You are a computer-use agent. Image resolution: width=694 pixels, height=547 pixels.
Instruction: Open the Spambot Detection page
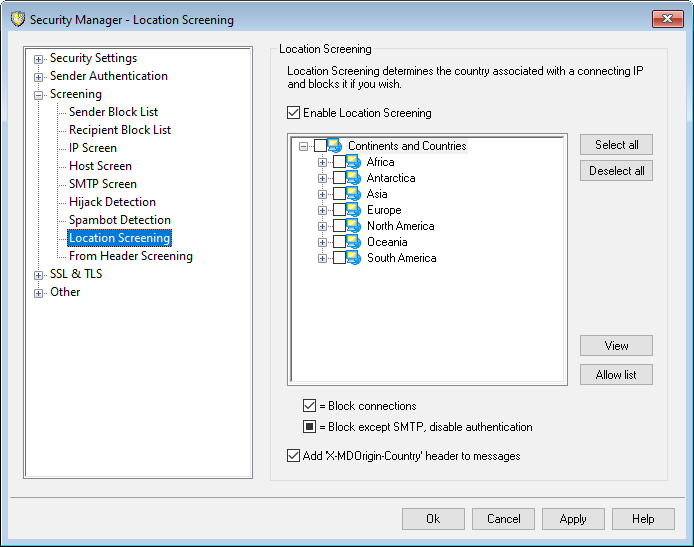coord(119,220)
